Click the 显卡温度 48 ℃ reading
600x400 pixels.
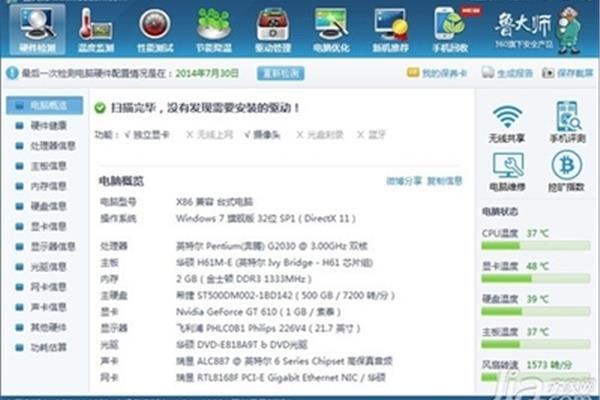538,266
